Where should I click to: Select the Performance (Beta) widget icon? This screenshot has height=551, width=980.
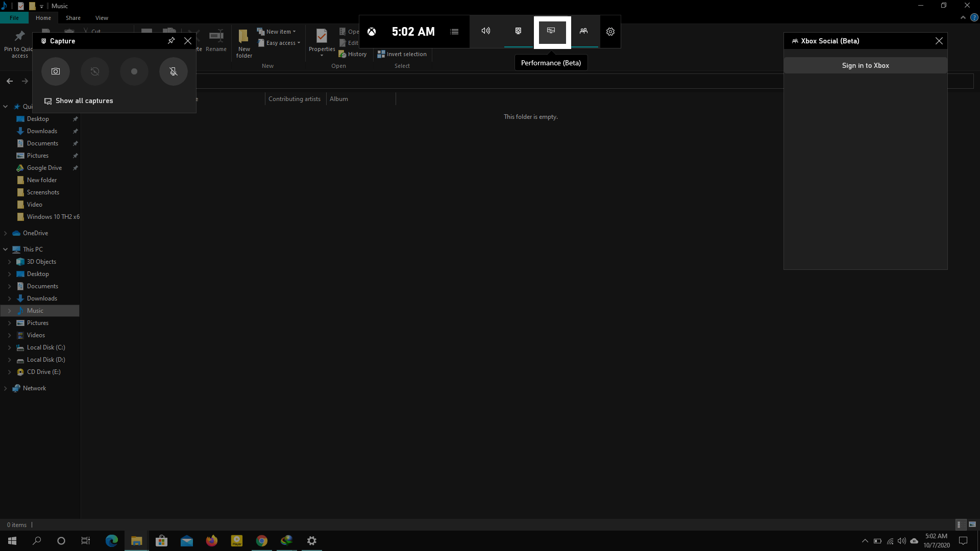coord(551,31)
